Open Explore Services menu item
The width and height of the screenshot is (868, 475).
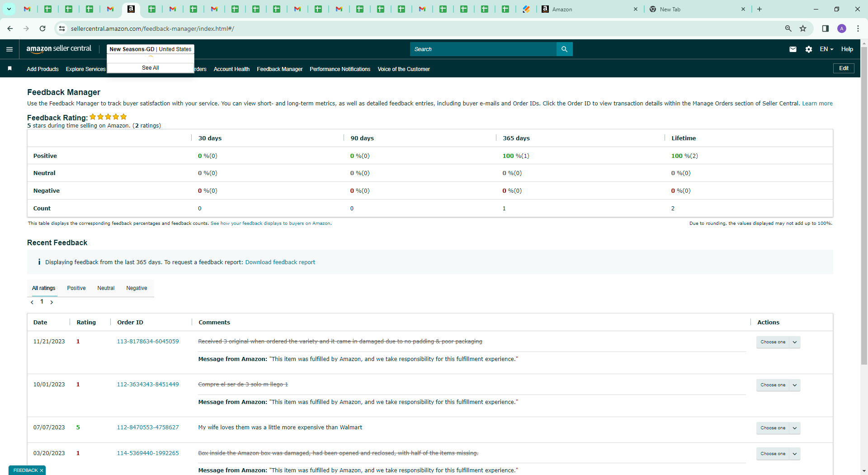[85, 69]
